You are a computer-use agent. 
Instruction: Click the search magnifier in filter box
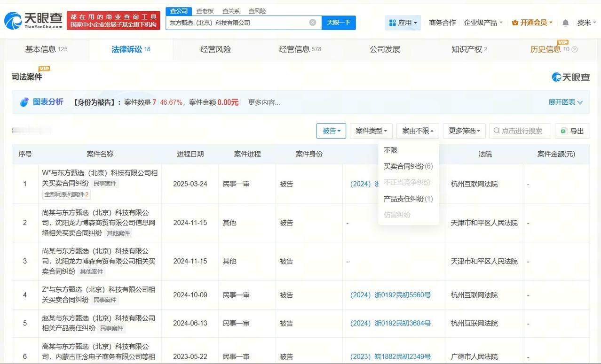497,131
